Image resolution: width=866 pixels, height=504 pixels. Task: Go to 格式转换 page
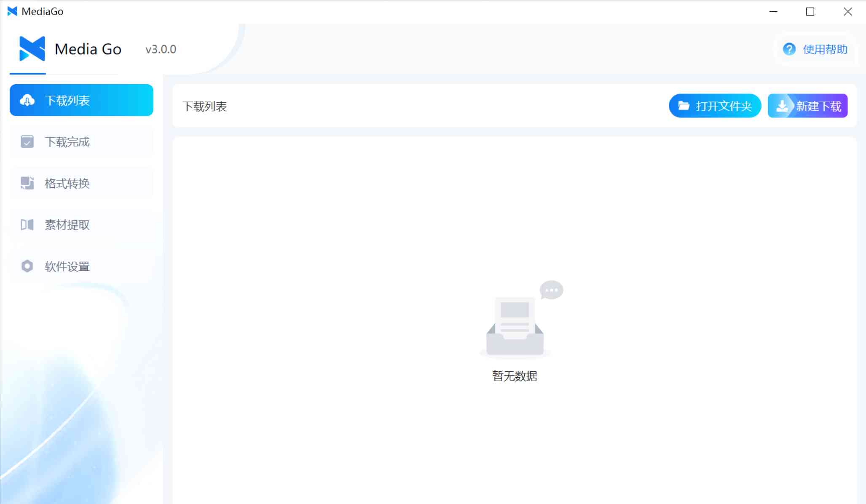tap(81, 183)
